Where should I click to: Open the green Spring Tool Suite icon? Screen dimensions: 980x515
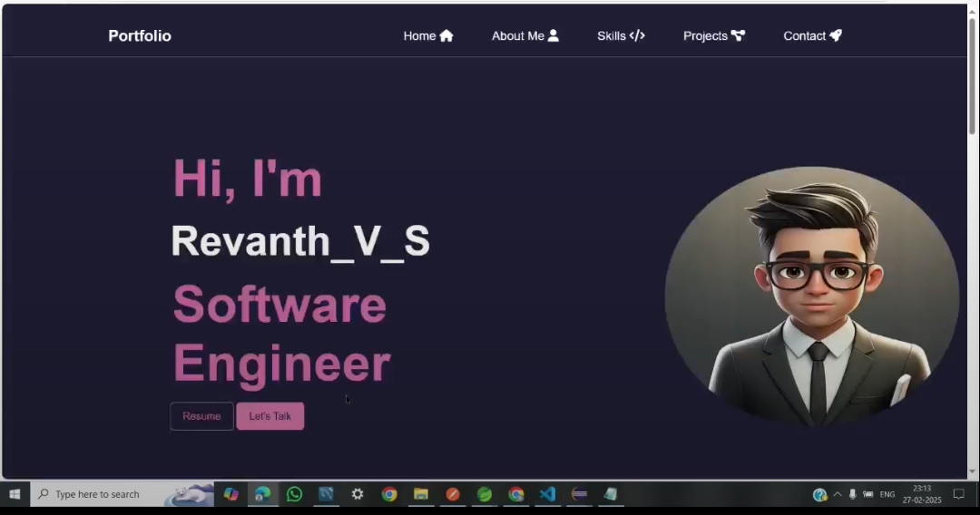pyautogui.click(x=485, y=494)
